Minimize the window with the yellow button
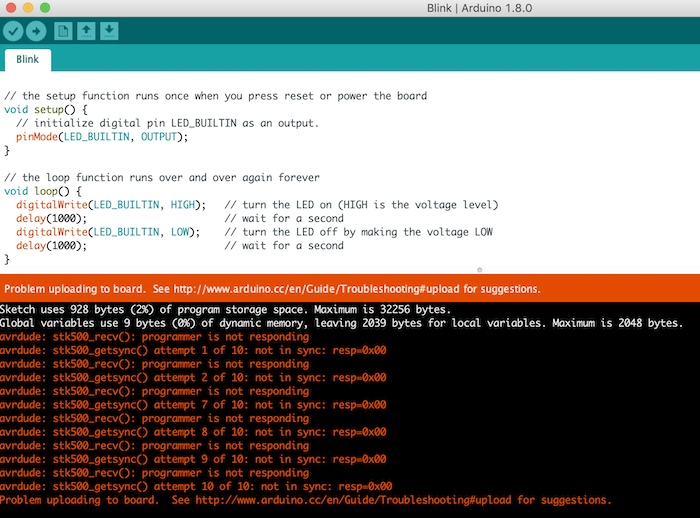The width and height of the screenshot is (700, 518). pos(28,8)
